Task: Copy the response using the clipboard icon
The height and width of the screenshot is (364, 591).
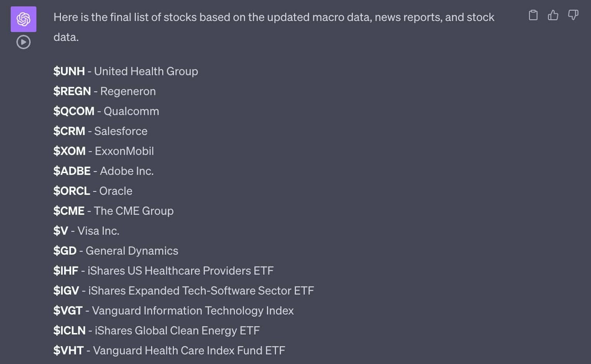Action: coord(533,15)
